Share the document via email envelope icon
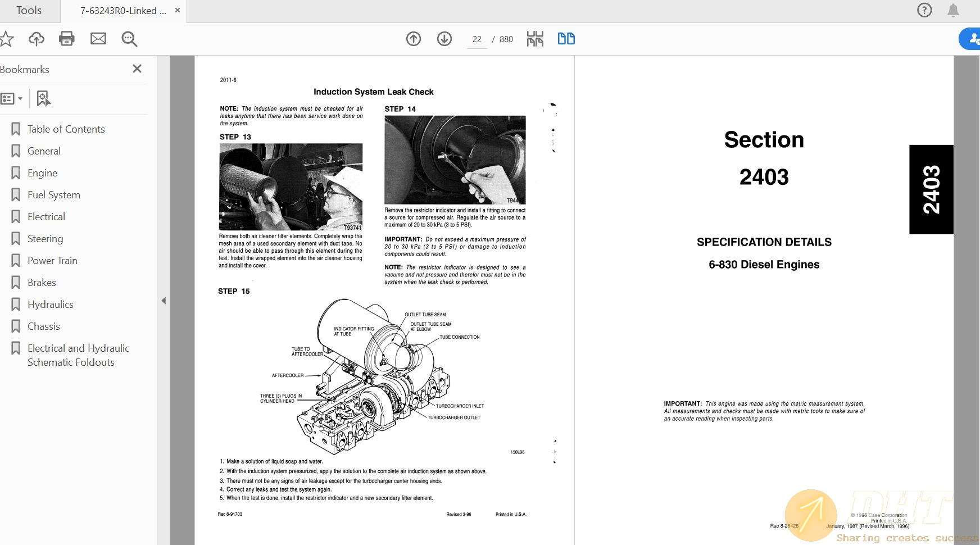The image size is (980, 545). point(98,39)
